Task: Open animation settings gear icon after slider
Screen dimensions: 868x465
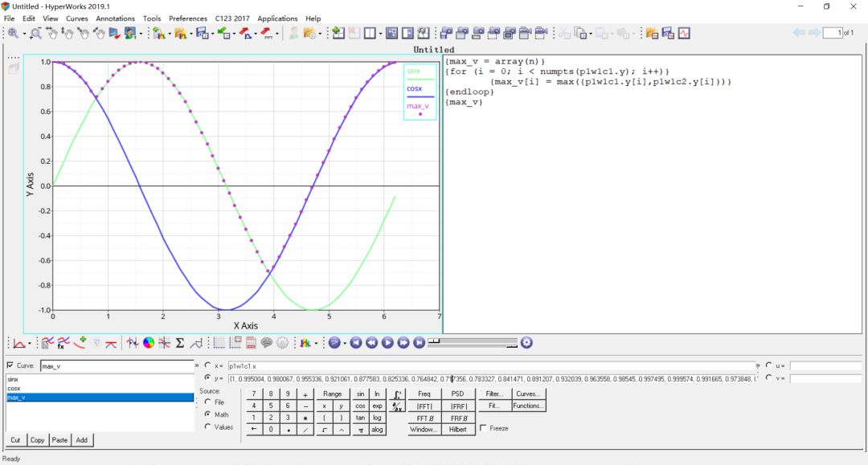Action: coord(526,343)
